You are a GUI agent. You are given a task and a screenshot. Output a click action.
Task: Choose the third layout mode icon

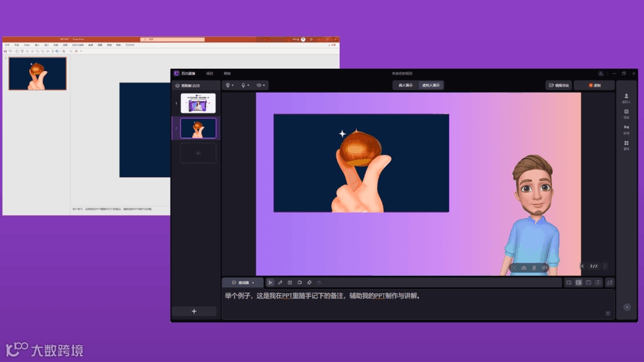click(588, 283)
